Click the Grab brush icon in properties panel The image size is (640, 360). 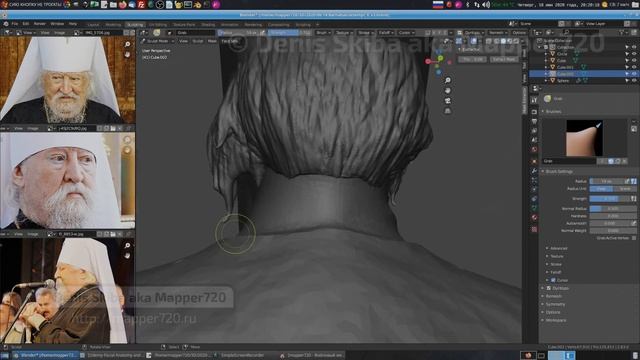(x=547, y=98)
